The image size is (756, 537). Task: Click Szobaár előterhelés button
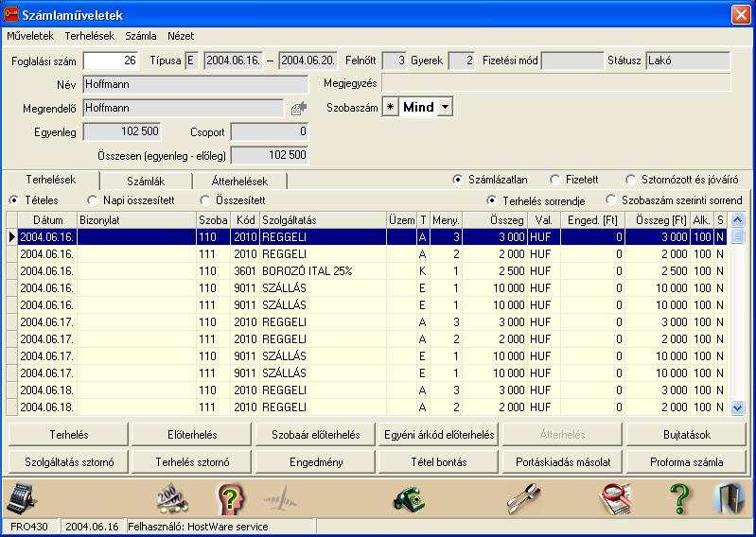(315, 435)
